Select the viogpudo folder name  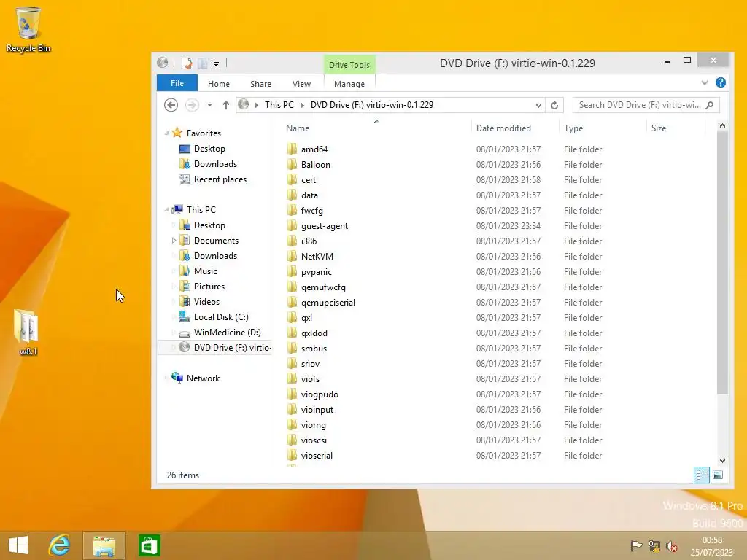pos(320,394)
